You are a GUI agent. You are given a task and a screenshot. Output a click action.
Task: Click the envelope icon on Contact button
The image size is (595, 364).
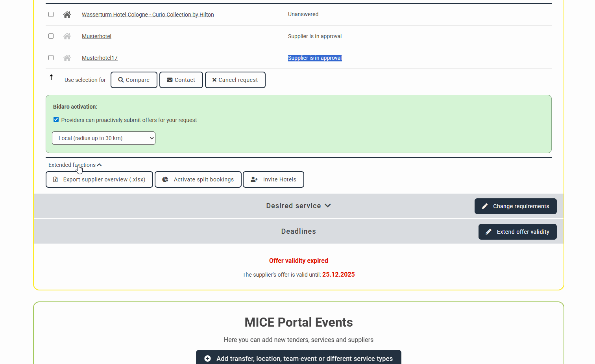click(x=170, y=79)
